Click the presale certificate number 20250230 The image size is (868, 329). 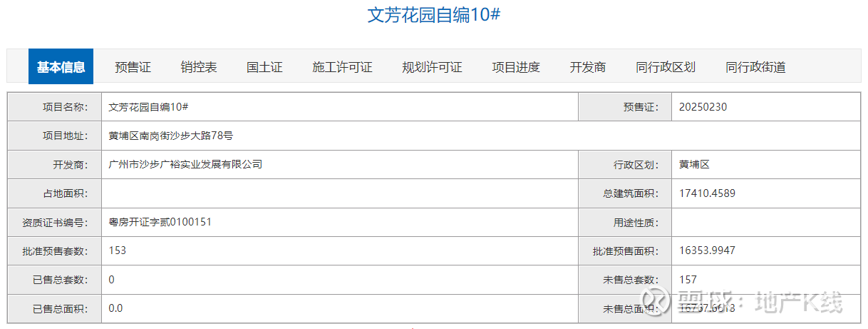click(x=703, y=107)
